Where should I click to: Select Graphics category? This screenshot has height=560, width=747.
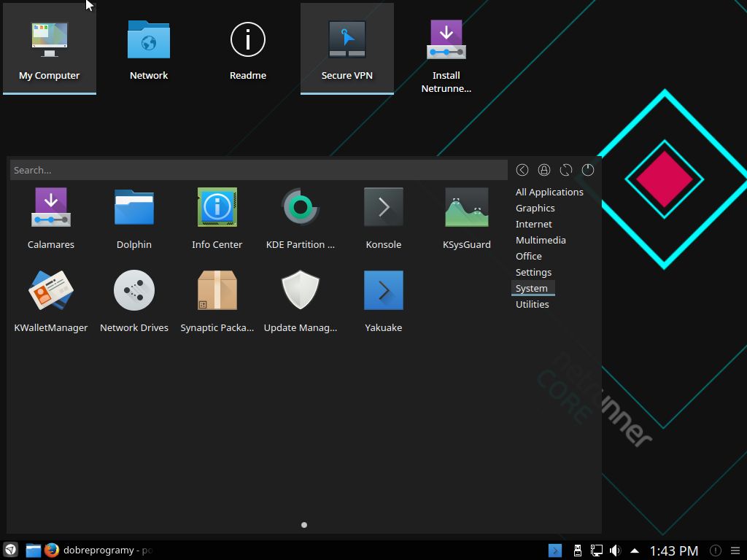535,208
